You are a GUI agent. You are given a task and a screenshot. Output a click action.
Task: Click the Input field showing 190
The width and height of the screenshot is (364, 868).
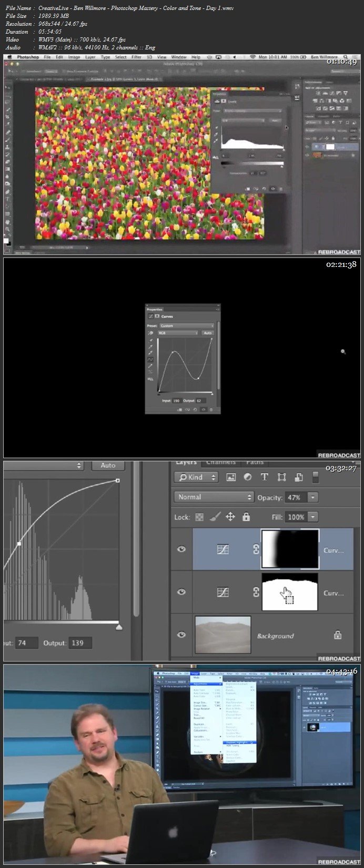(177, 401)
